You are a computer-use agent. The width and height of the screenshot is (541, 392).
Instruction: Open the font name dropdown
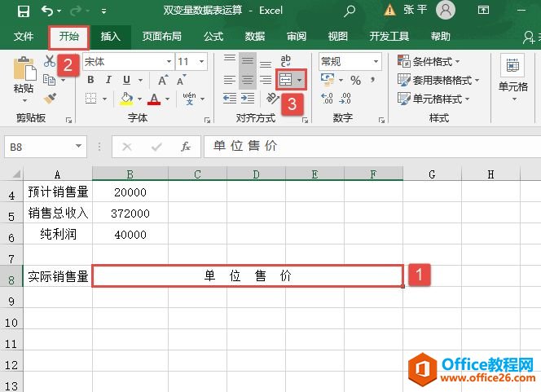pyautogui.click(x=168, y=62)
